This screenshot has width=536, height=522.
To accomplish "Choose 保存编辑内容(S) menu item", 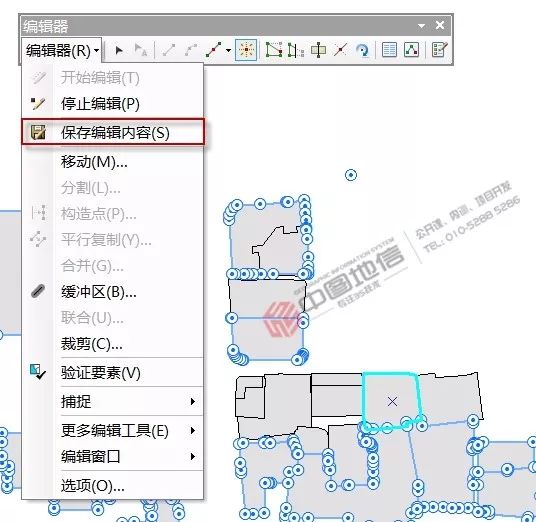I will point(112,132).
